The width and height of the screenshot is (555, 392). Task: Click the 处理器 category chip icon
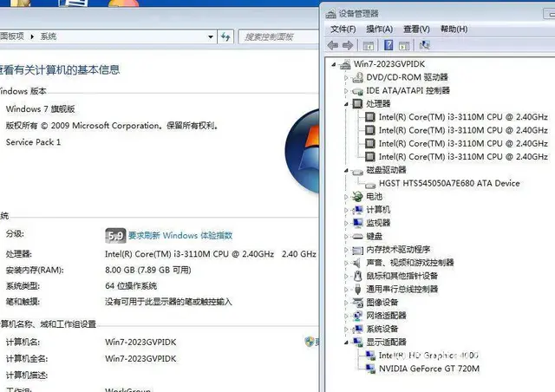pyautogui.click(x=357, y=103)
